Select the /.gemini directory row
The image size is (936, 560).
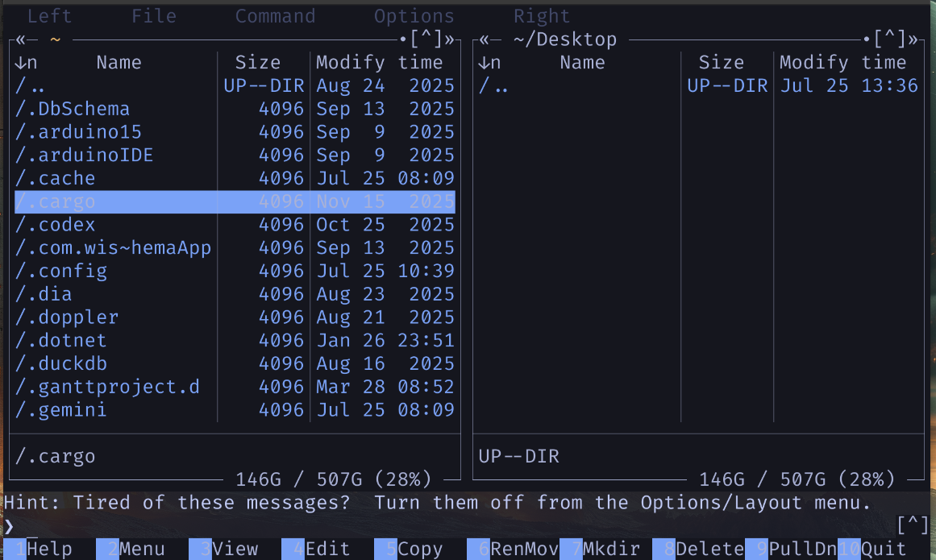coord(235,409)
